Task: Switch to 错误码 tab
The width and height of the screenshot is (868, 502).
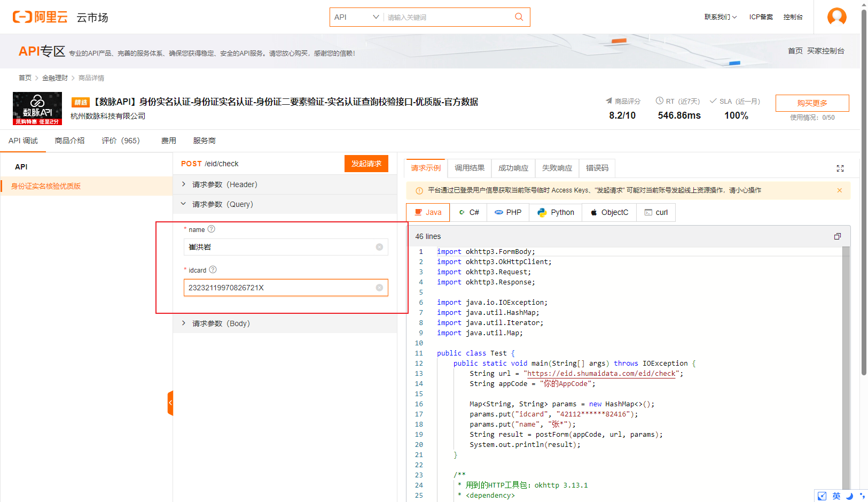Action: (597, 168)
